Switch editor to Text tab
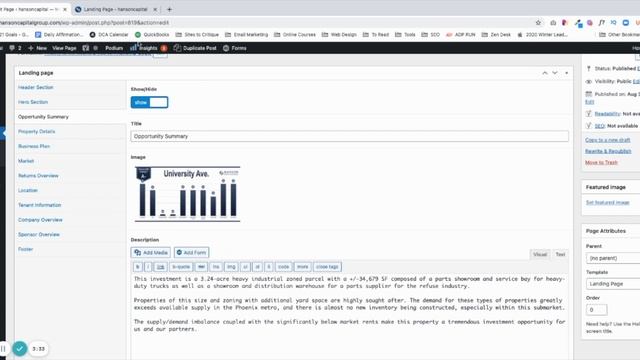Image resolution: width=640 pixels, height=360 pixels. [x=560, y=254]
